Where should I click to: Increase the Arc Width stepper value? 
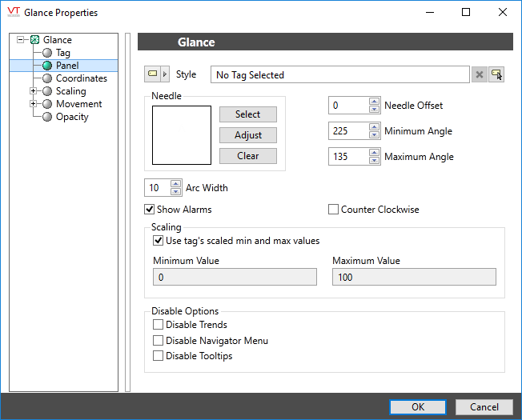click(175, 184)
